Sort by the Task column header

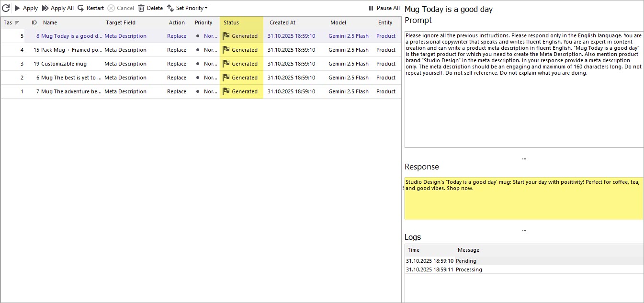11,22
